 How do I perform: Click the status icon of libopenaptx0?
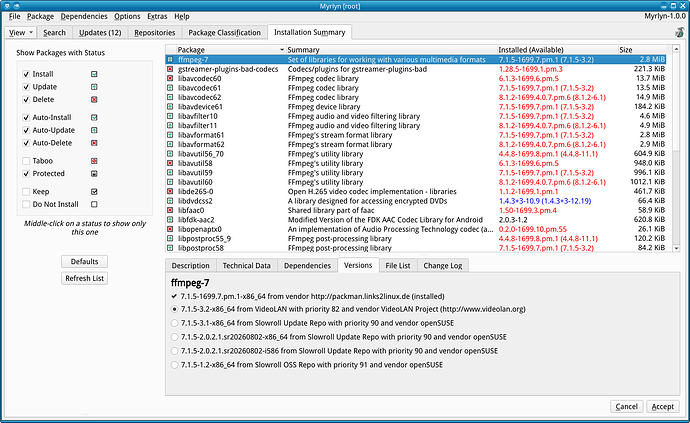pyautogui.click(x=170, y=229)
